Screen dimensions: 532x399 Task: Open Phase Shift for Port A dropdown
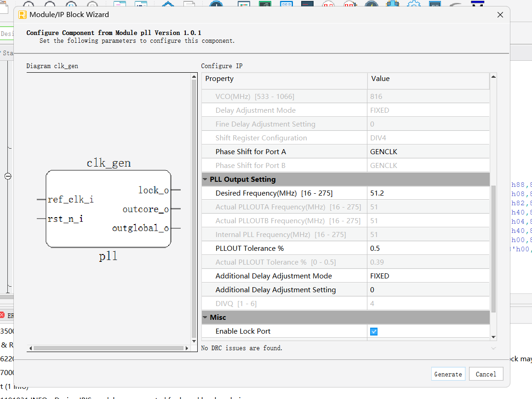tap(428, 152)
